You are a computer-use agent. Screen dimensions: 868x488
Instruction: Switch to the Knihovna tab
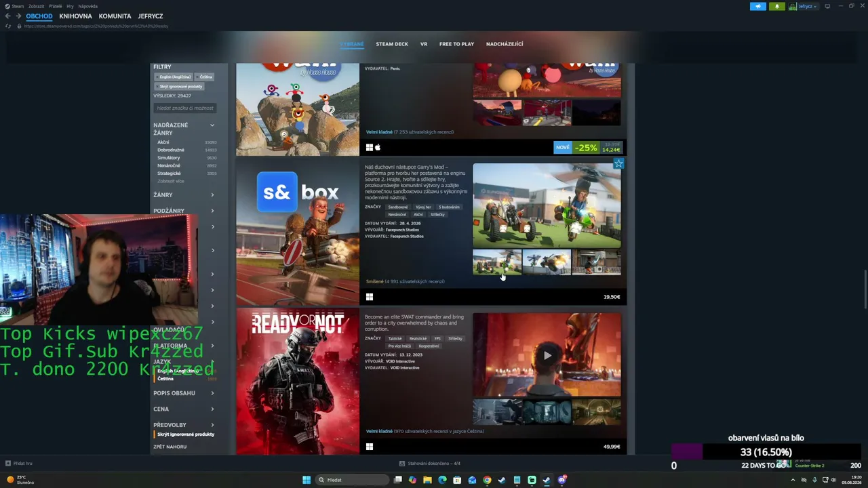tap(75, 16)
